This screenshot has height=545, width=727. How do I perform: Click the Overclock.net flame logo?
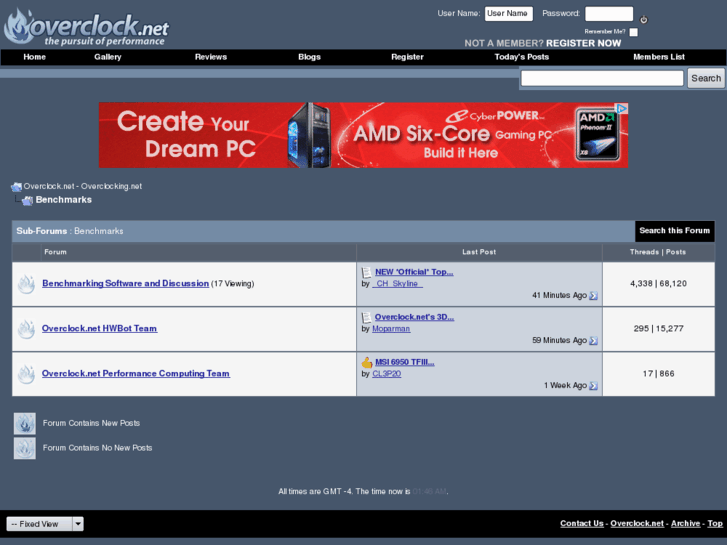(86, 27)
